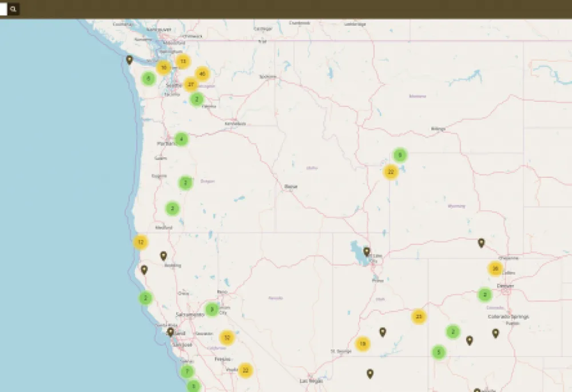Open the pin north of Las Vegas
572x392 pixels.
(370, 373)
